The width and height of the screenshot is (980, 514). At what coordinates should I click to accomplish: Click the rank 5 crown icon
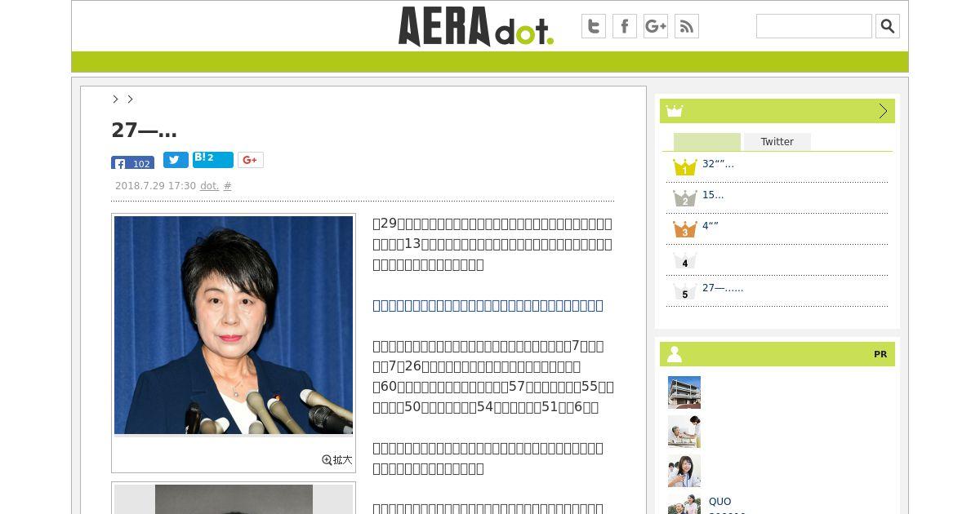click(684, 291)
